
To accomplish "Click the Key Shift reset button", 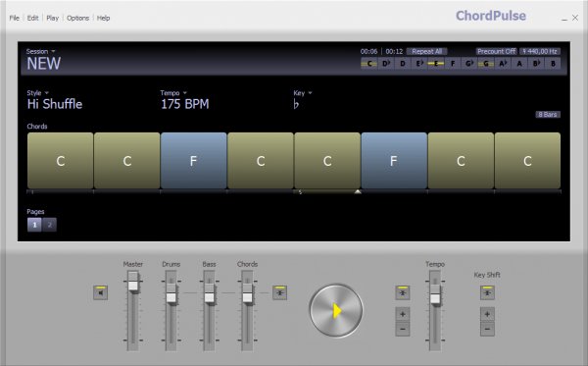I will pyautogui.click(x=487, y=292).
